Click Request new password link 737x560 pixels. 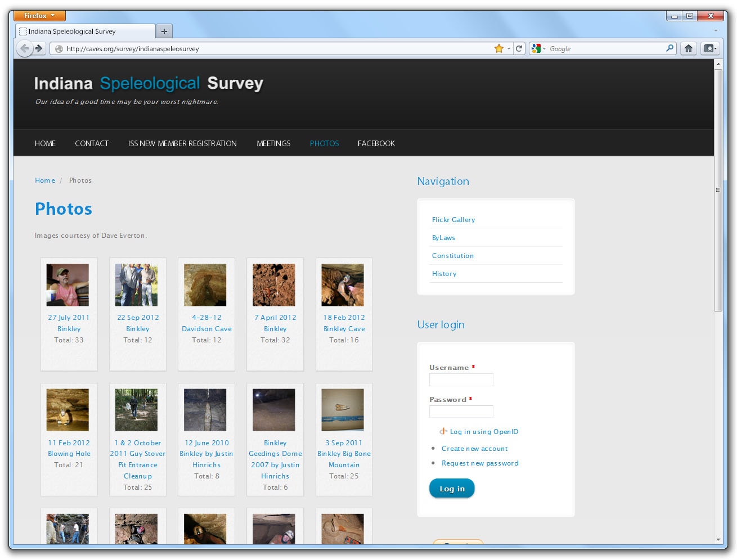click(480, 463)
